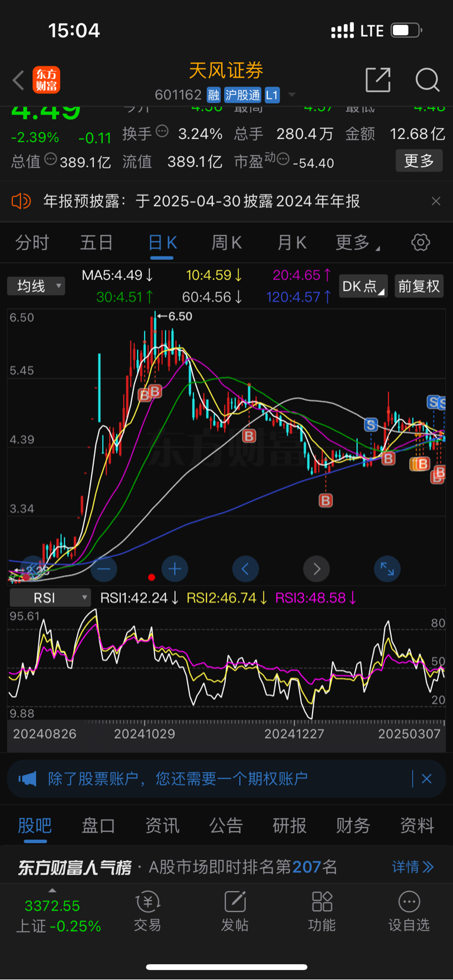Tap the 换手 info smiley icon
The width and height of the screenshot is (453, 980).
[x=162, y=132]
